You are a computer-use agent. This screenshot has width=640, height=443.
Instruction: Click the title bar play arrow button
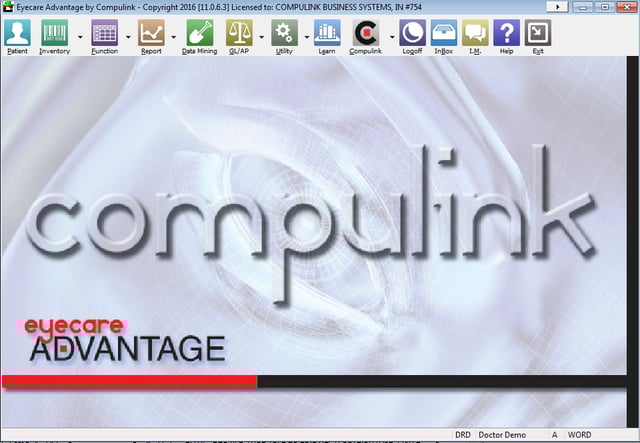(557, 7)
